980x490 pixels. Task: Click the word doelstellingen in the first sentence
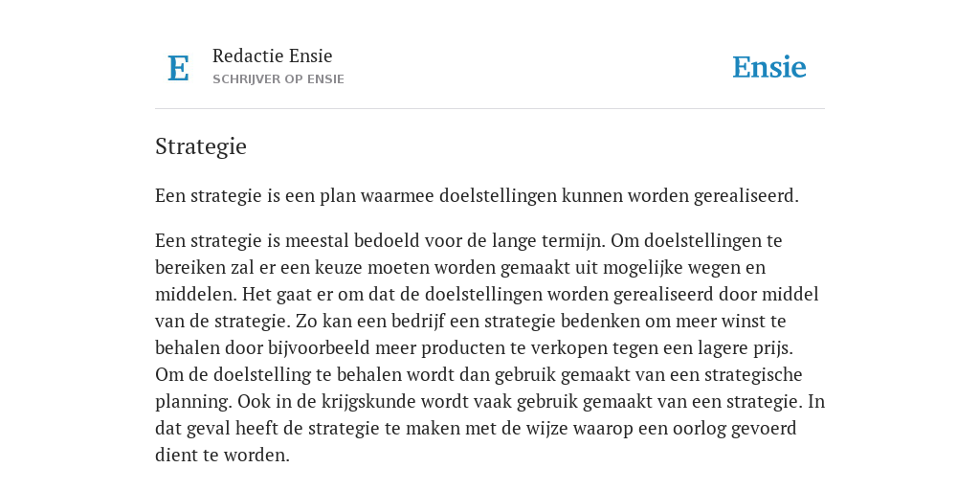(498, 195)
